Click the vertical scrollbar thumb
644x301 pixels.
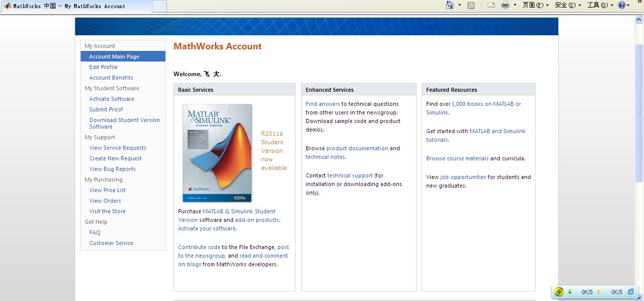tap(639, 113)
